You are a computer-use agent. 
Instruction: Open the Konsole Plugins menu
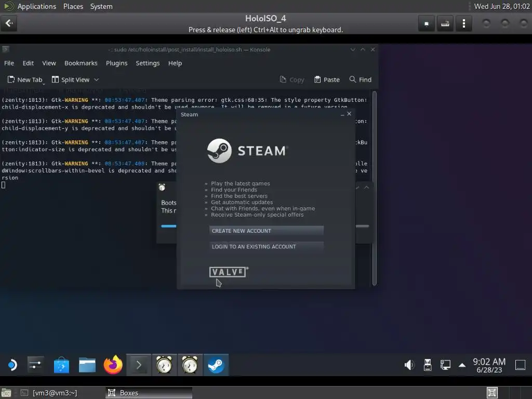pos(117,63)
